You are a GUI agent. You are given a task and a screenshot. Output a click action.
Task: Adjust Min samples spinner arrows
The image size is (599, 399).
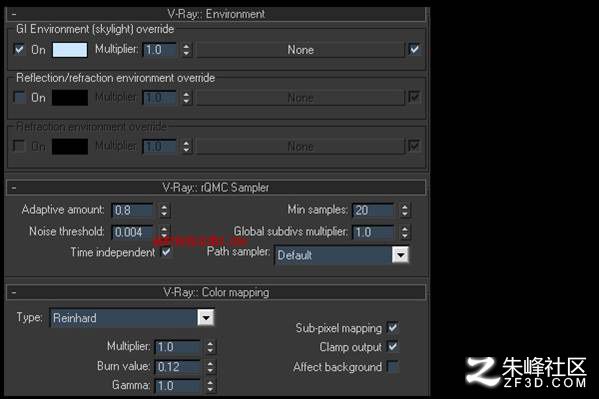click(405, 210)
